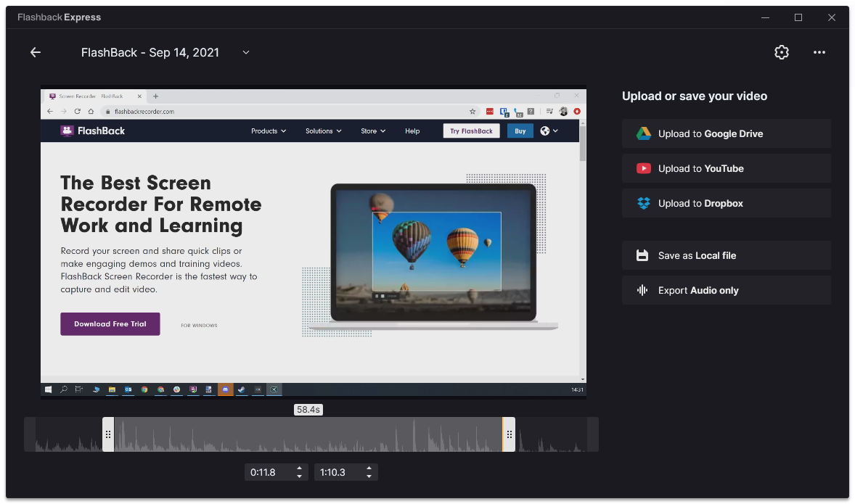This screenshot has width=855, height=504.
Task: Click the 58.4s duration label
Action: 308,409
